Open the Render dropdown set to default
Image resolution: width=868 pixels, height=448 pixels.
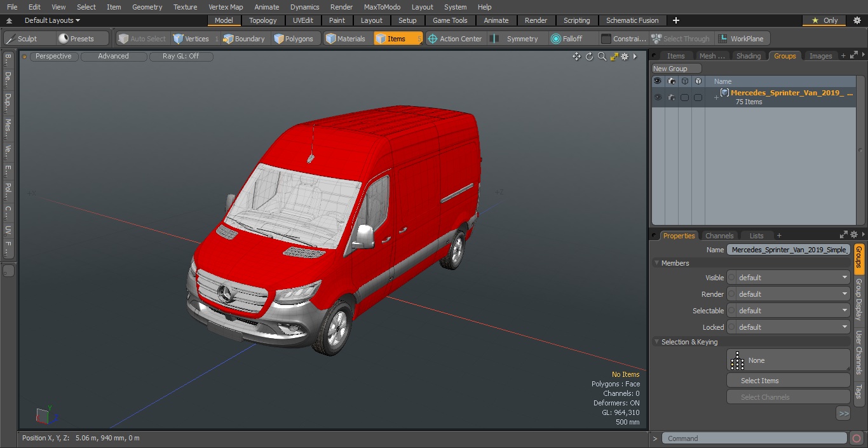[793, 294]
